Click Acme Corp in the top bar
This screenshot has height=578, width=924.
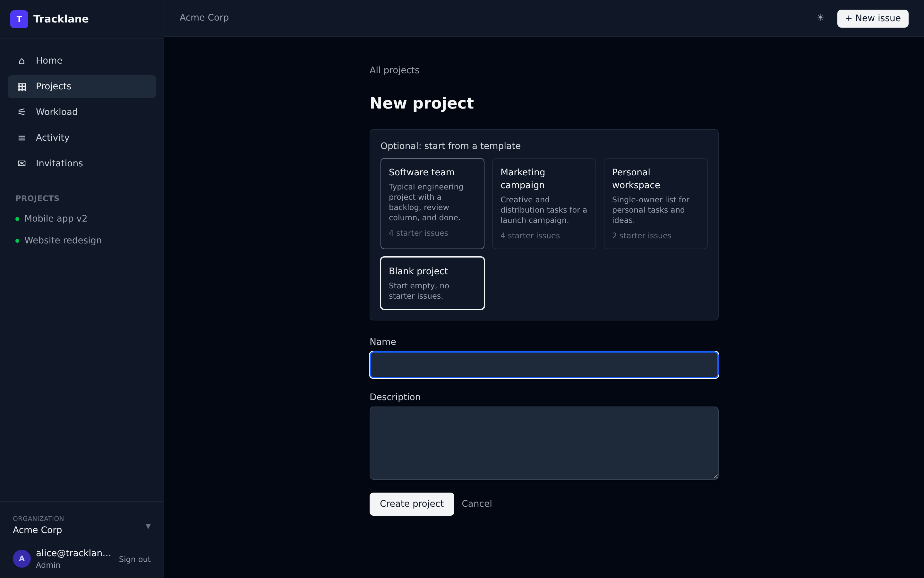[x=204, y=18]
